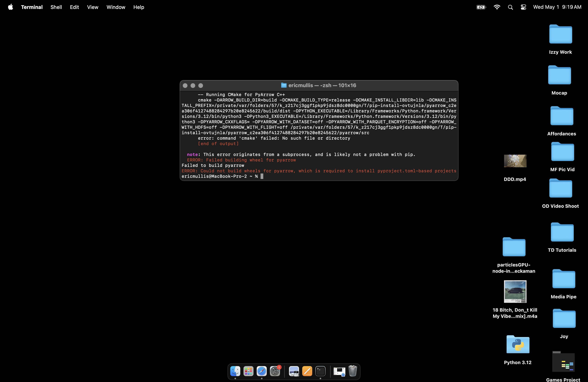
Task: Open Preview app in the dock
Action: 294,371
